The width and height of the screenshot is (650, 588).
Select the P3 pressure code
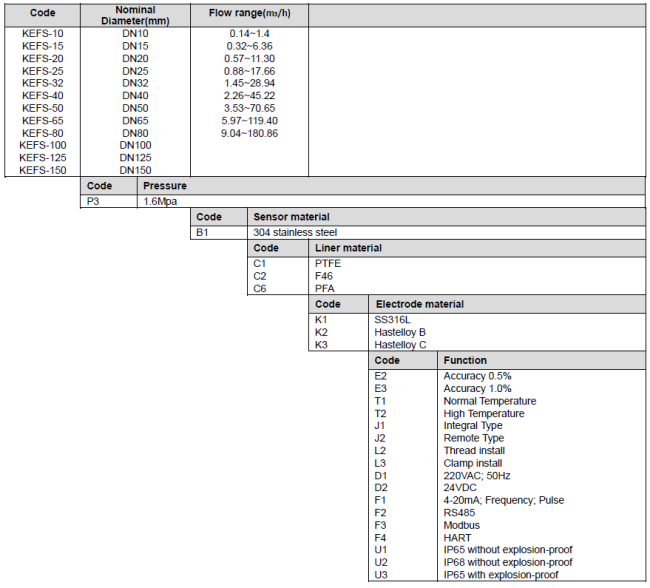click(96, 201)
